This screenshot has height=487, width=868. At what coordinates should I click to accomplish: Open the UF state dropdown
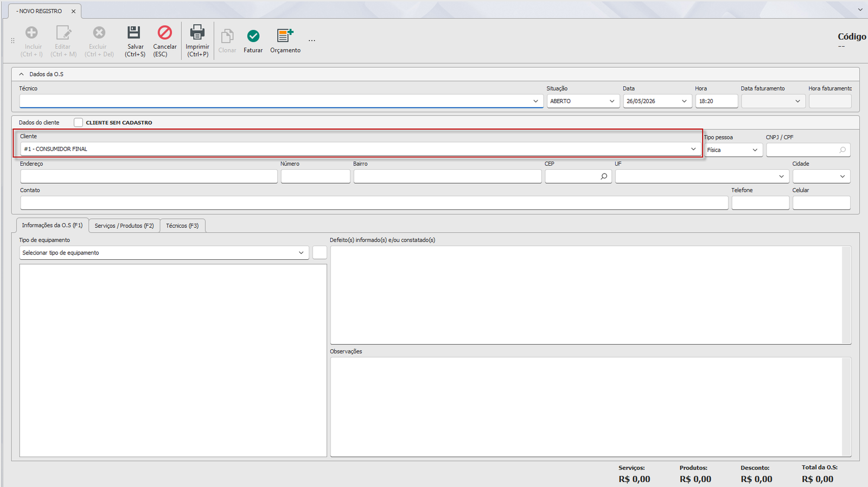781,176
